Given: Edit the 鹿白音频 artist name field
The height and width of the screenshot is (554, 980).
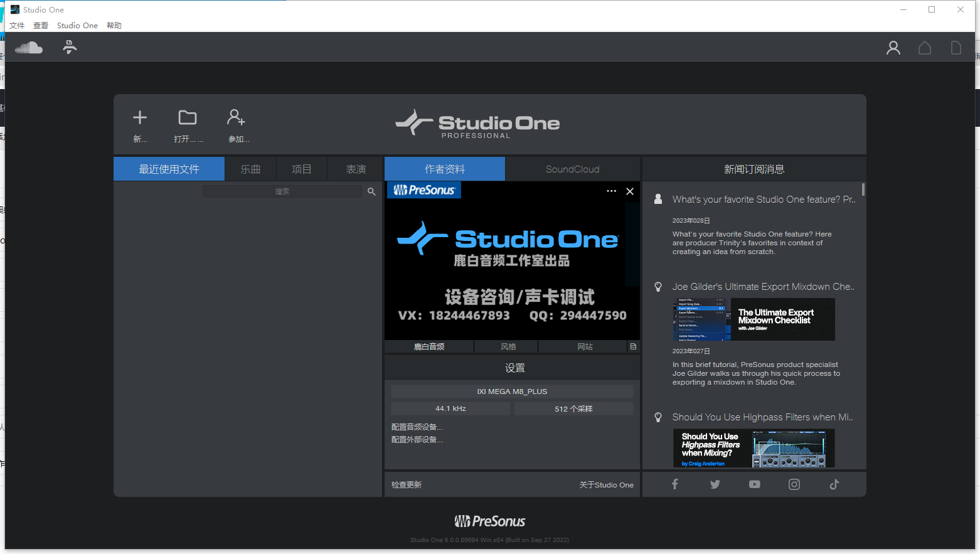Looking at the screenshot, I should coord(429,346).
